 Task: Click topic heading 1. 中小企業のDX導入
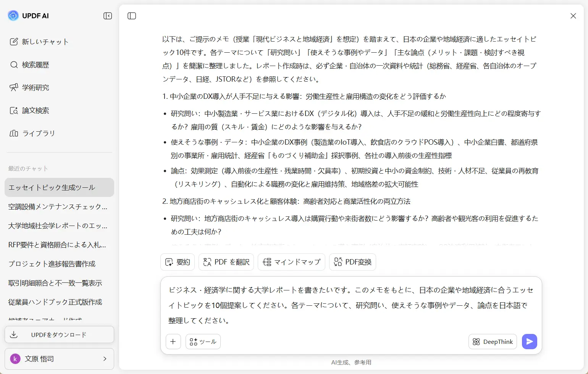(304, 96)
